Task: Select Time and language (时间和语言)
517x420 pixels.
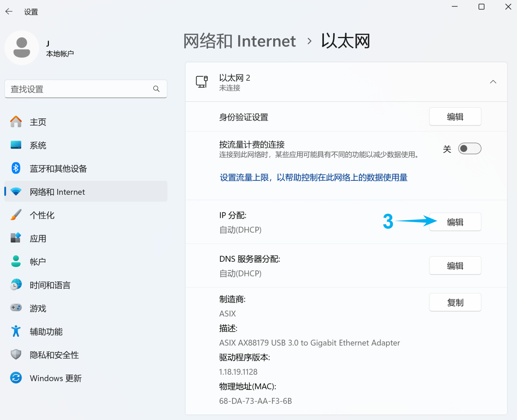Action: (x=50, y=285)
